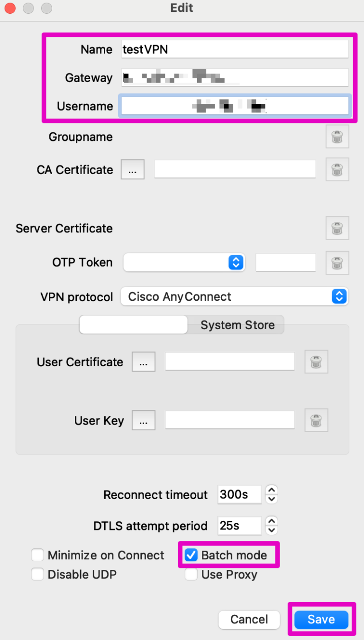
Task: Uncheck the Batch mode checkbox
Action: [191, 555]
